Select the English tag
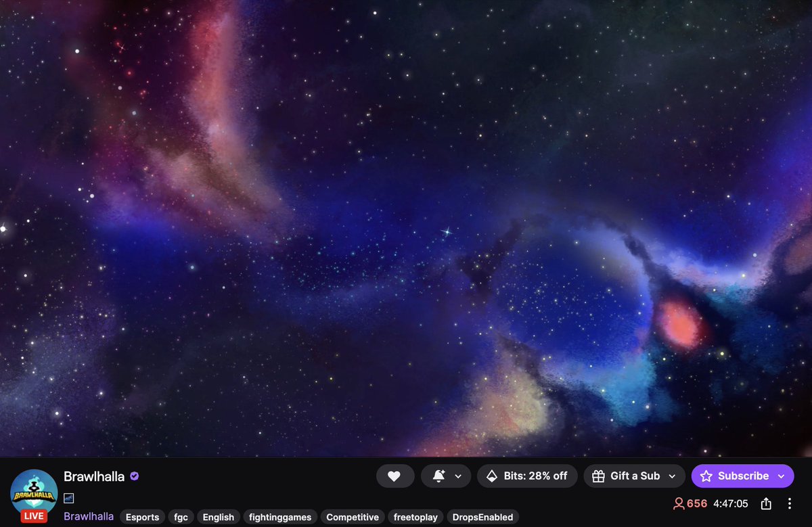 219,518
